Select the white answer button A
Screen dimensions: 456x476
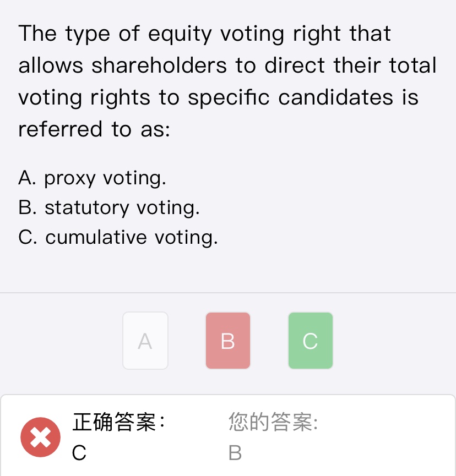point(145,341)
